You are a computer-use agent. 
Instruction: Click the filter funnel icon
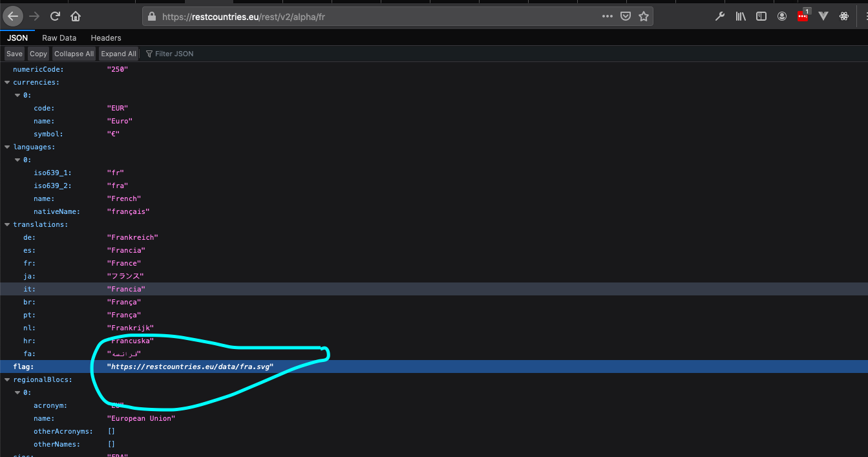pyautogui.click(x=149, y=54)
